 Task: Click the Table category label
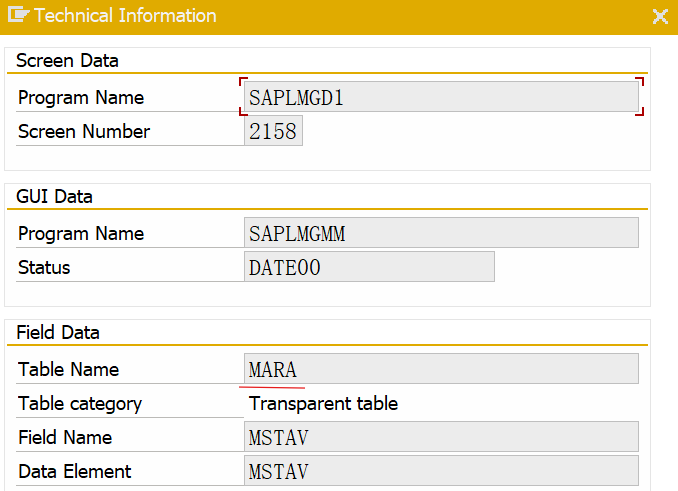coord(80,403)
